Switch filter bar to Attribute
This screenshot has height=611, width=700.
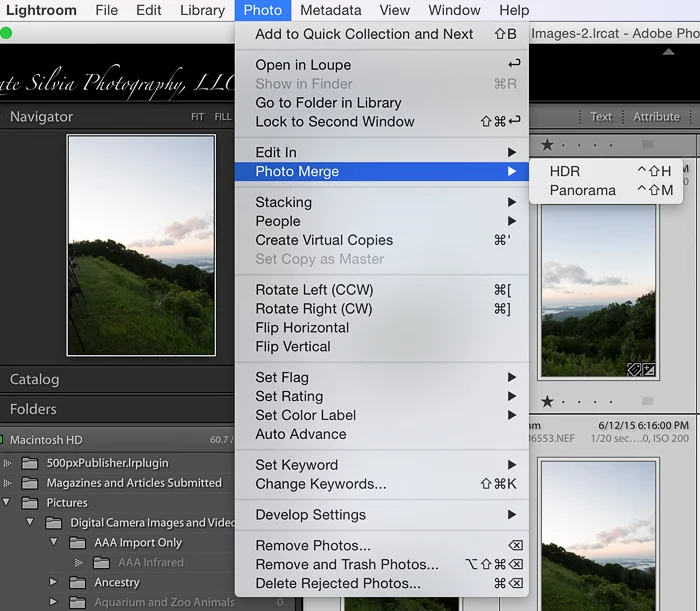pos(656,117)
